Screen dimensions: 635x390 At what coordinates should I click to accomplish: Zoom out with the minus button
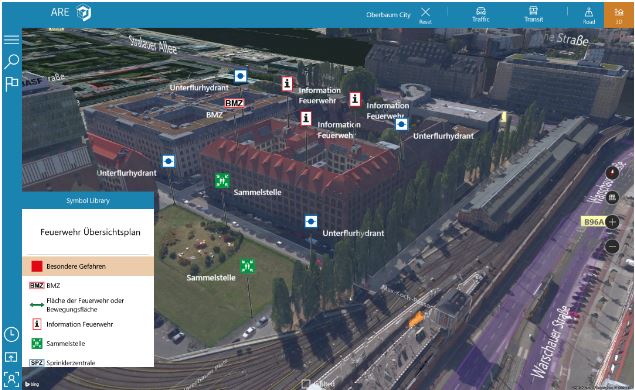(x=612, y=246)
